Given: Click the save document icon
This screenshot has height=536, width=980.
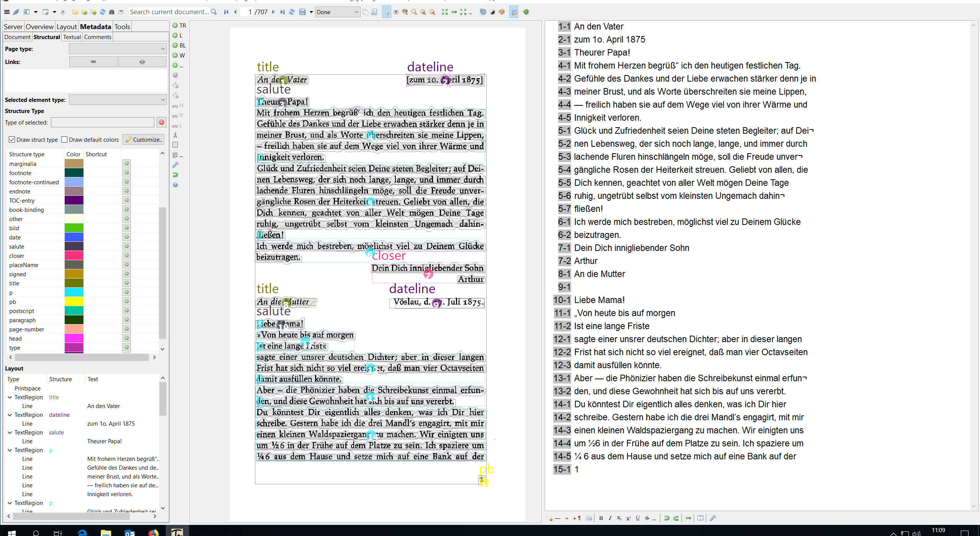Looking at the screenshot, I should click(302, 12).
